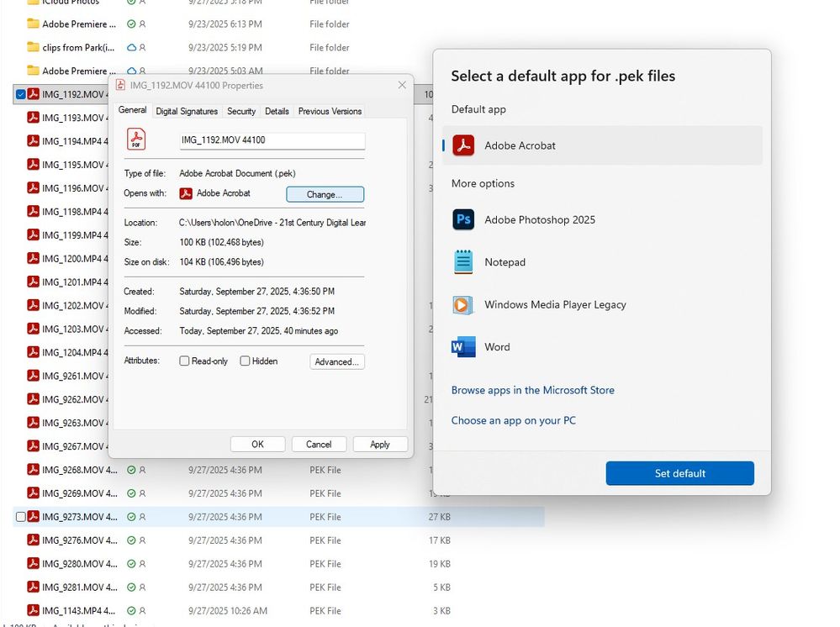Select the IMG_9269.MOV file icon

click(34, 493)
